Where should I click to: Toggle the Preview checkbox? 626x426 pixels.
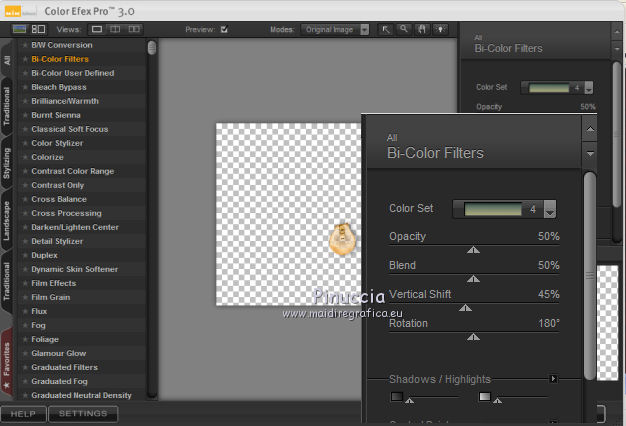pos(224,29)
